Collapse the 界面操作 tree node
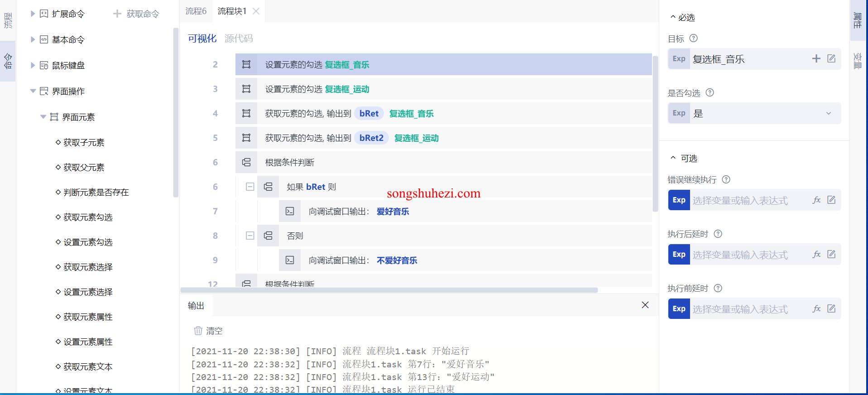Image resolution: width=868 pixels, height=395 pixels. pos(33,91)
